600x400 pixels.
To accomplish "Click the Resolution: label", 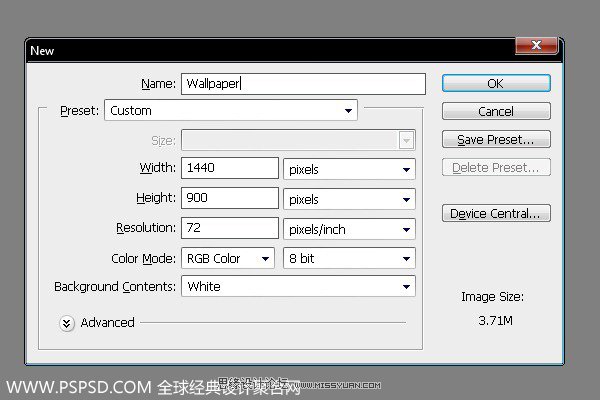I will 146,228.
